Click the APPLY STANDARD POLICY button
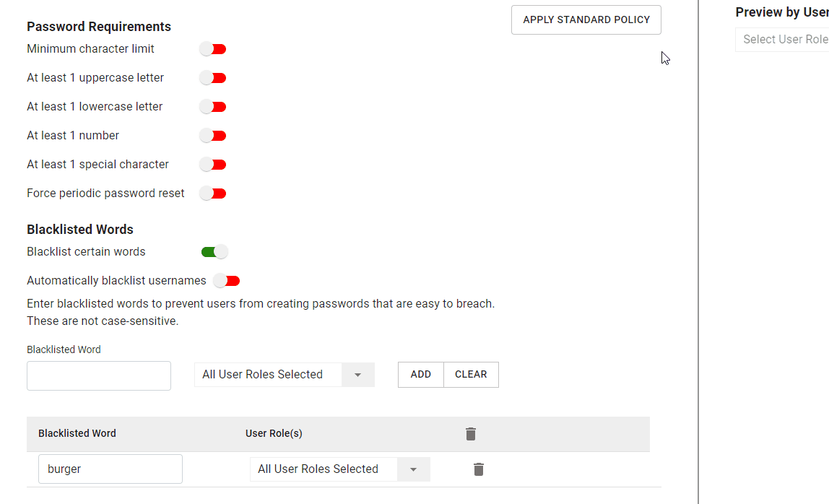The width and height of the screenshot is (829, 504). coord(586,19)
